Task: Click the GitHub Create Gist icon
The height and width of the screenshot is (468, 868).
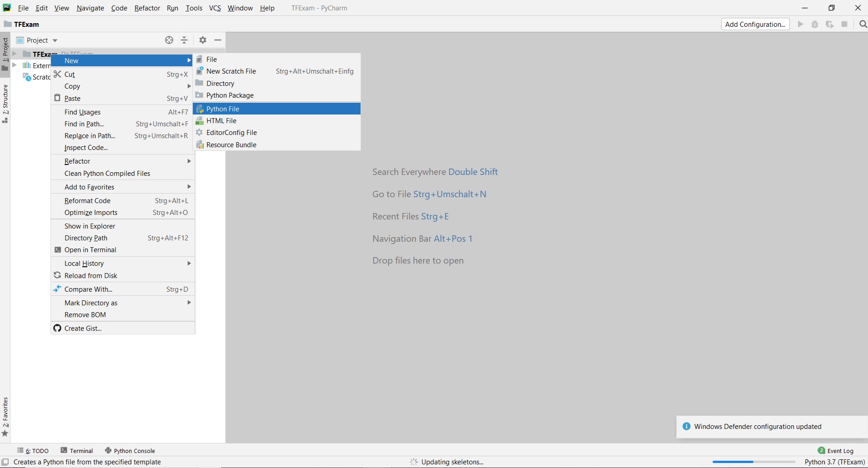Action: pos(57,328)
